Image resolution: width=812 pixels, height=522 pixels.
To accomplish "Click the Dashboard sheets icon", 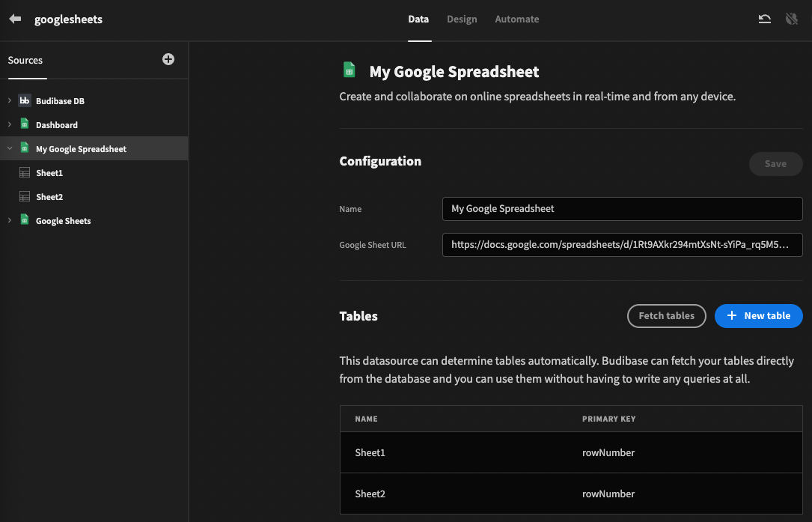I will 25,124.
